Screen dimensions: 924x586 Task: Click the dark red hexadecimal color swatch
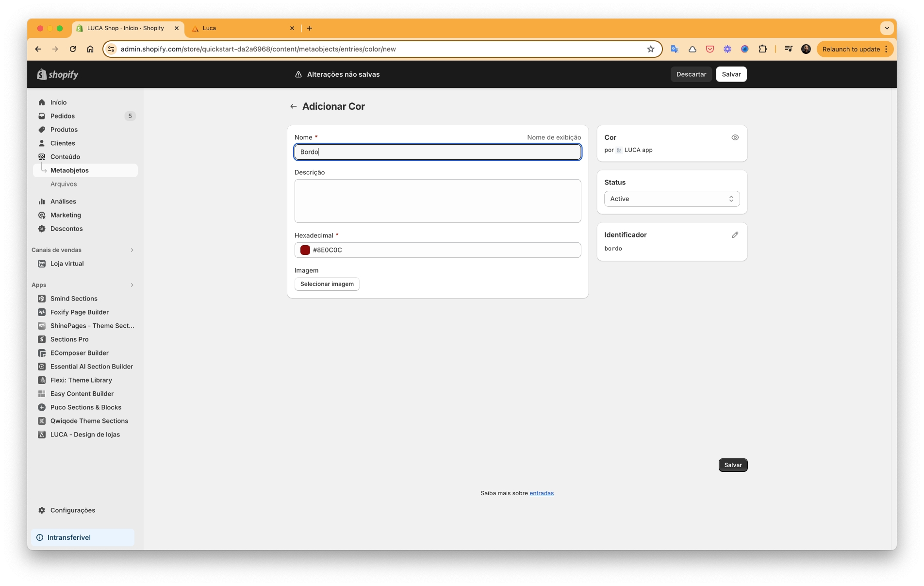pyautogui.click(x=305, y=250)
